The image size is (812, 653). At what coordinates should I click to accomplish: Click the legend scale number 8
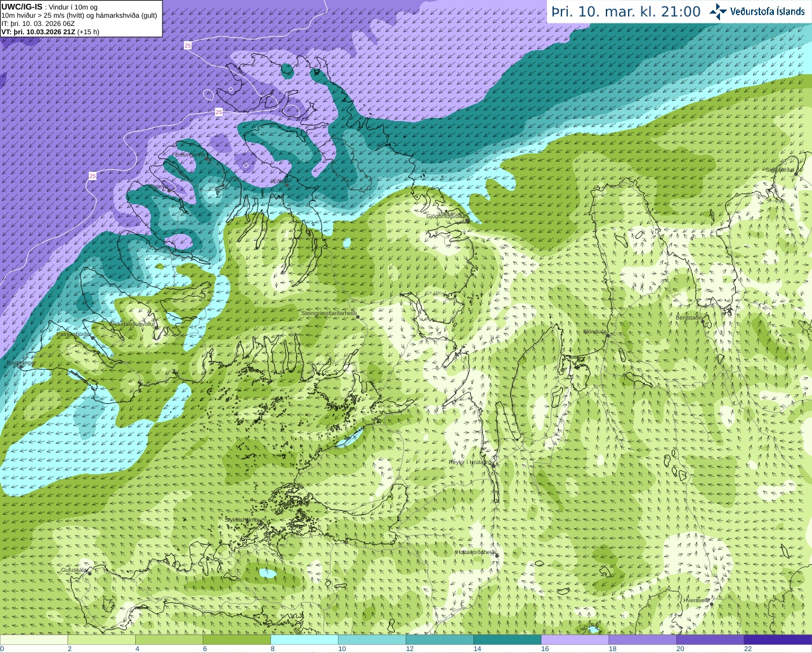point(272,649)
